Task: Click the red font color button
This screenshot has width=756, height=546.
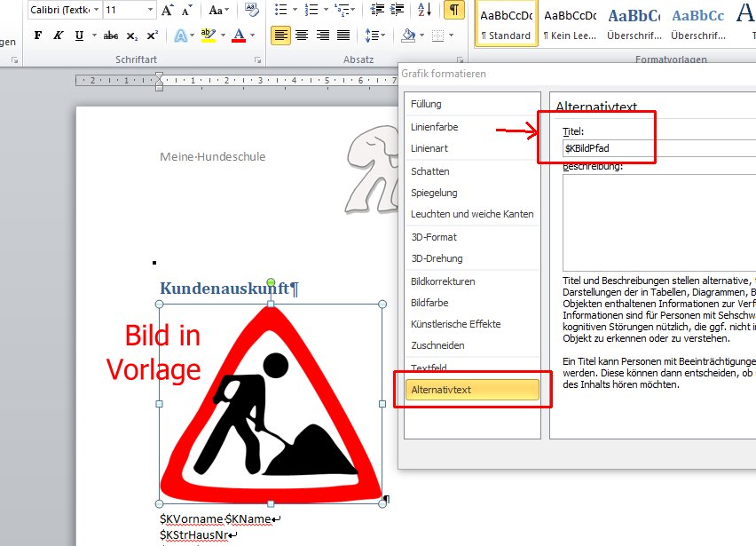Action: point(238,36)
